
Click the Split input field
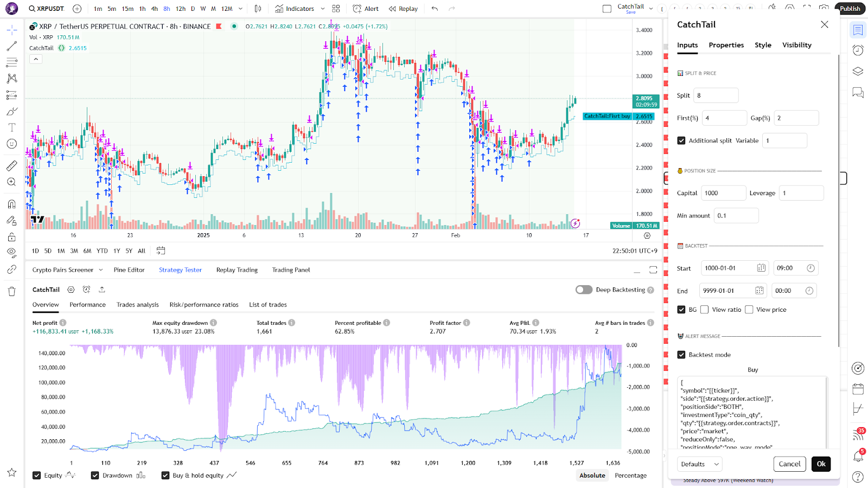pos(716,95)
